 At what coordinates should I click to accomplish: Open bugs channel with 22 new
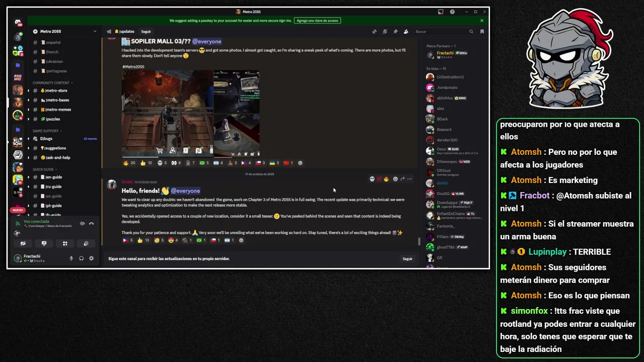pyautogui.click(x=64, y=139)
